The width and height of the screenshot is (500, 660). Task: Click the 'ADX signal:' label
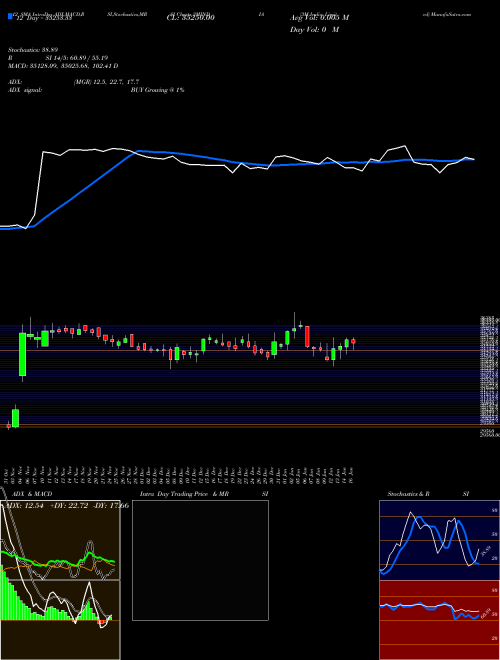point(24,90)
